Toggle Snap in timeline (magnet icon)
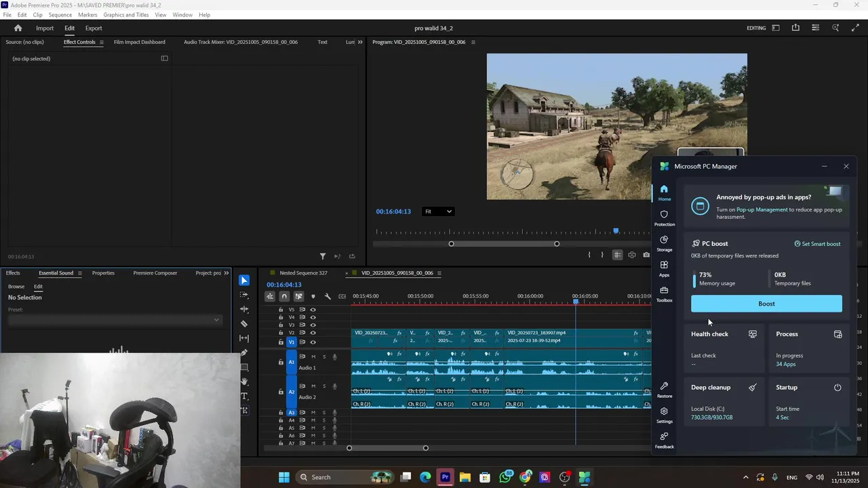The width and height of the screenshot is (868, 488). click(284, 296)
